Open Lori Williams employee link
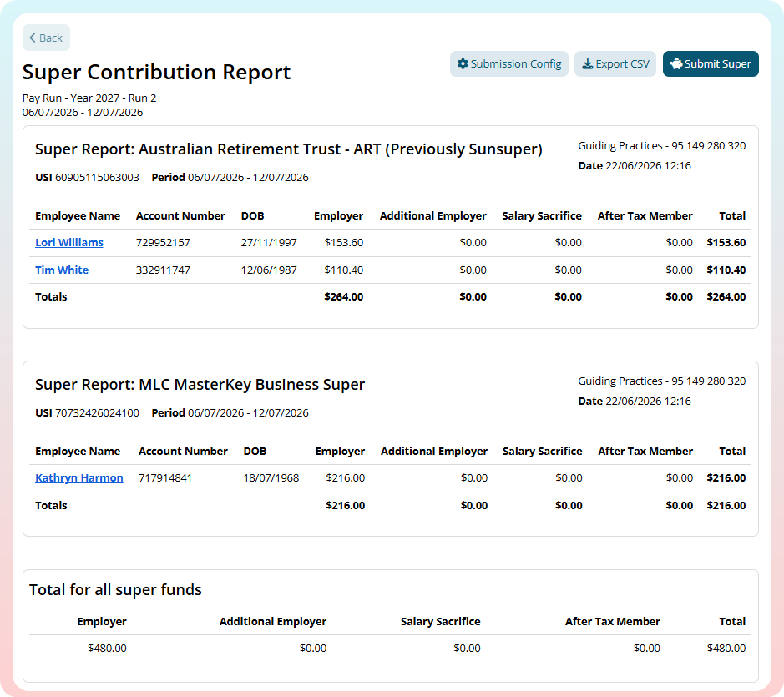The height and width of the screenshot is (697, 784). [x=69, y=243]
